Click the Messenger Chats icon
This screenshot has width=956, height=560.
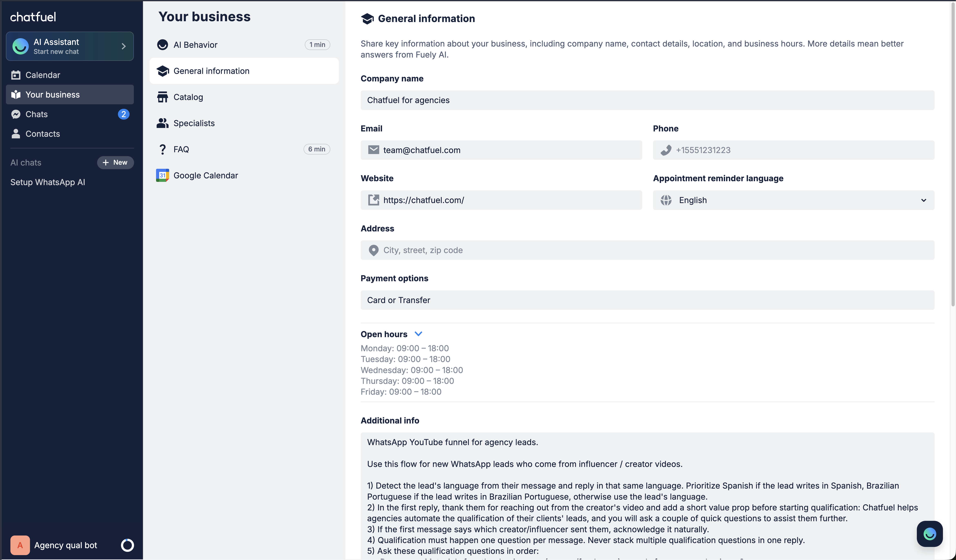(x=16, y=114)
